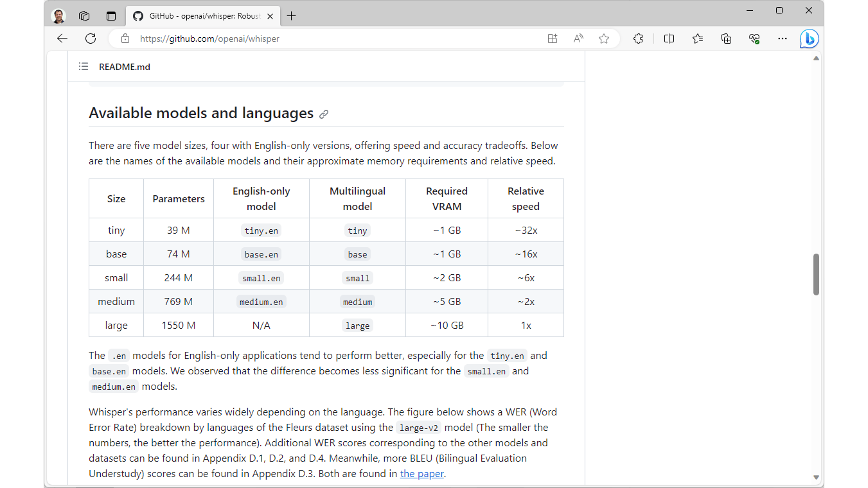The width and height of the screenshot is (868, 488).
Task: Click the ~32x relative speed cell
Action: (526, 231)
